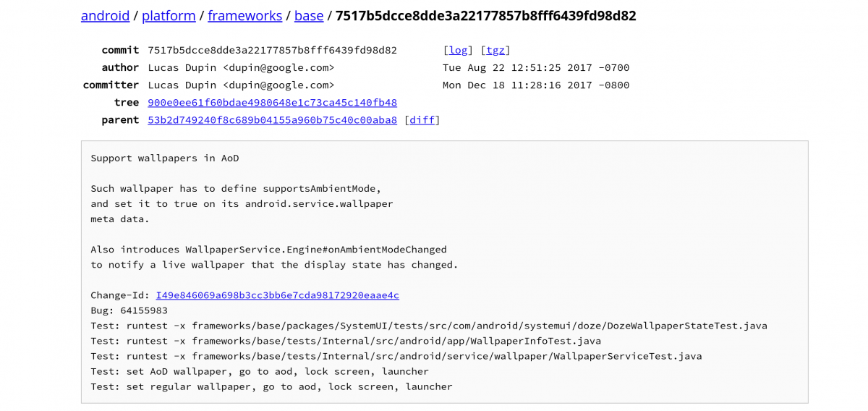Click the DozeWallpaperStateTest.java test line
Image resolution: width=868 pixels, height=411 pixels.
(x=428, y=326)
